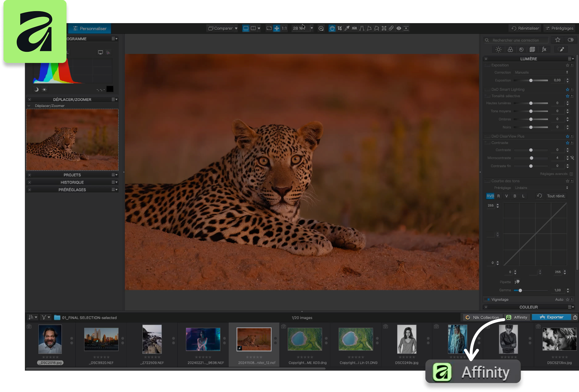The width and height of the screenshot is (579, 392).
Task: Click the zoom-in magnifier plus icon
Action: click(x=321, y=28)
